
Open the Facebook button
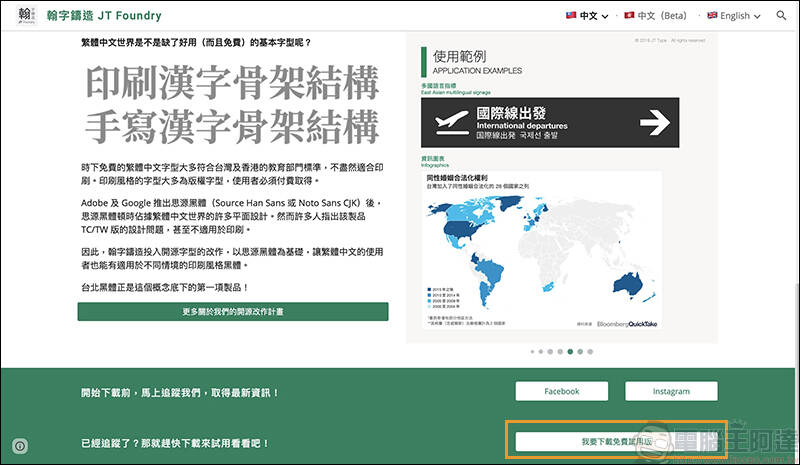pyautogui.click(x=561, y=391)
